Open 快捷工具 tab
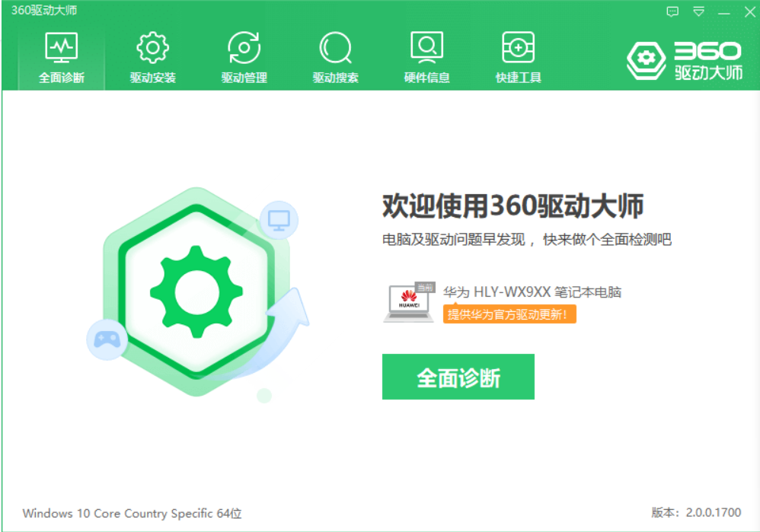This screenshot has height=532, width=760. tap(518, 58)
